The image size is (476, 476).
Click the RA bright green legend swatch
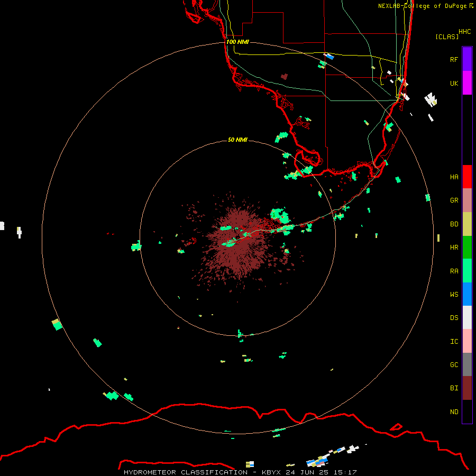tap(467, 271)
